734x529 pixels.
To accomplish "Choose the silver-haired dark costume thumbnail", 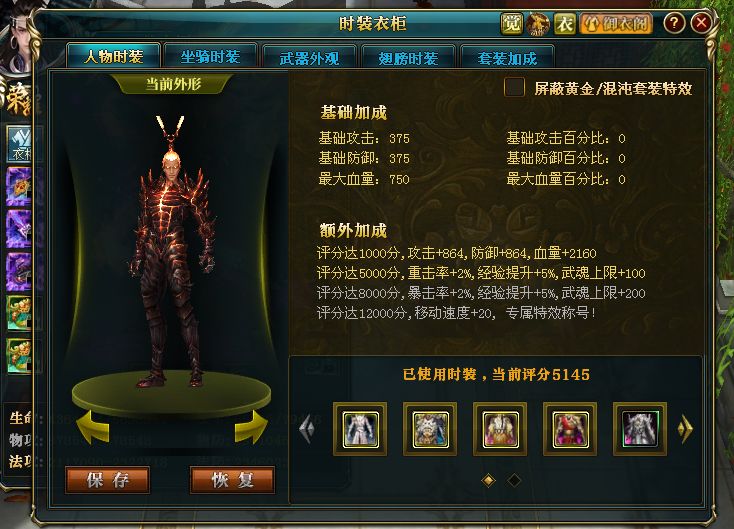I will [640, 429].
